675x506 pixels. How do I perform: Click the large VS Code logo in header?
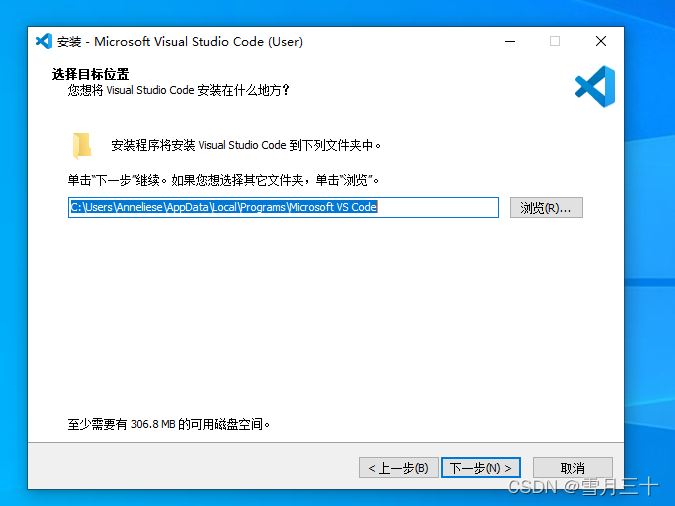[595, 86]
